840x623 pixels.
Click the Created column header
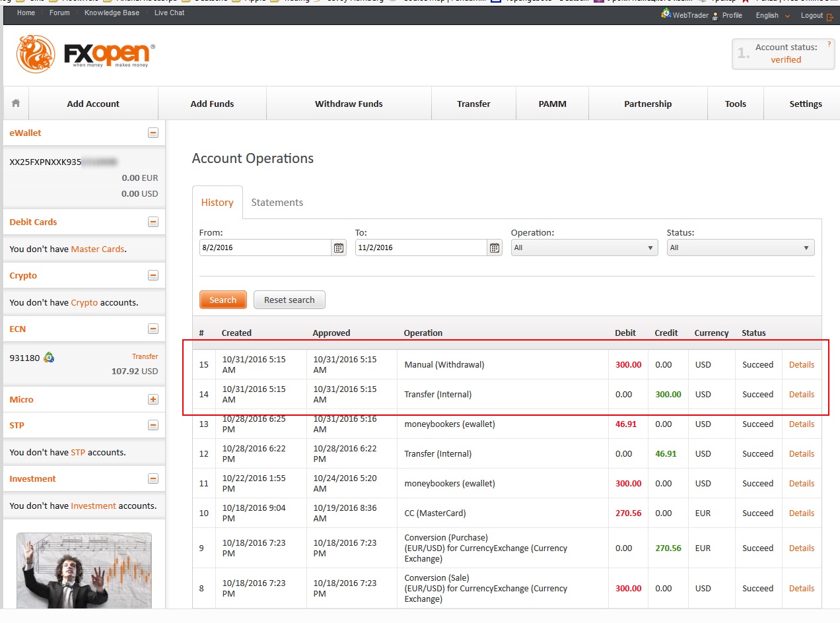236,333
